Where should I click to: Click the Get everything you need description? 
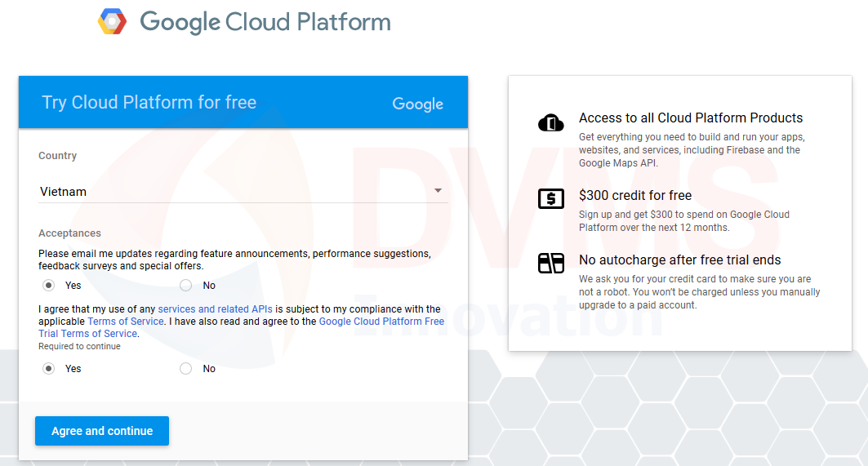coord(692,150)
